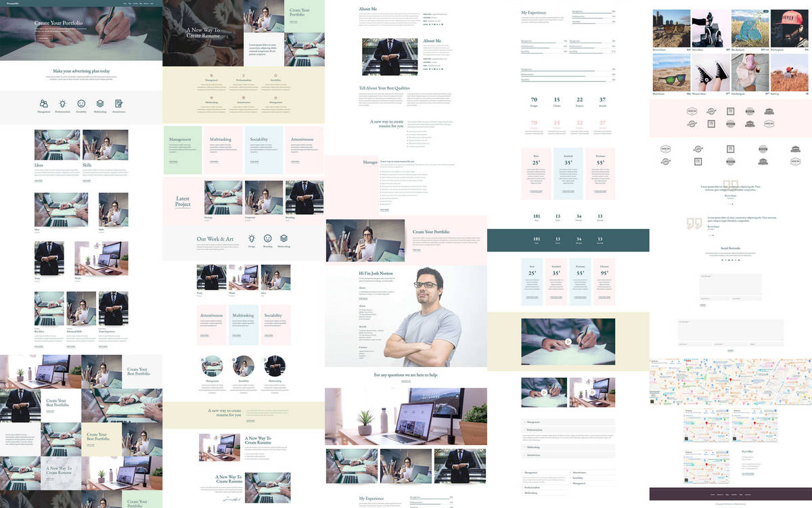Click the Design lightbulb icon beside Our Work & Art
Screen dimensions: 812x508
[252, 238]
